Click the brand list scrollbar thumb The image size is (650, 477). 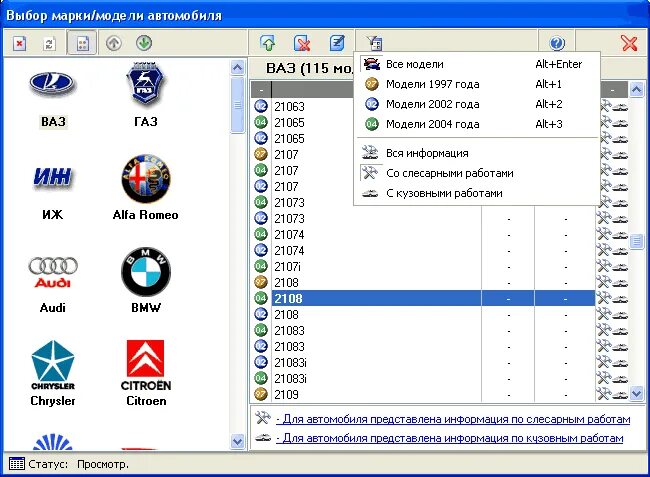coord(238,104)
